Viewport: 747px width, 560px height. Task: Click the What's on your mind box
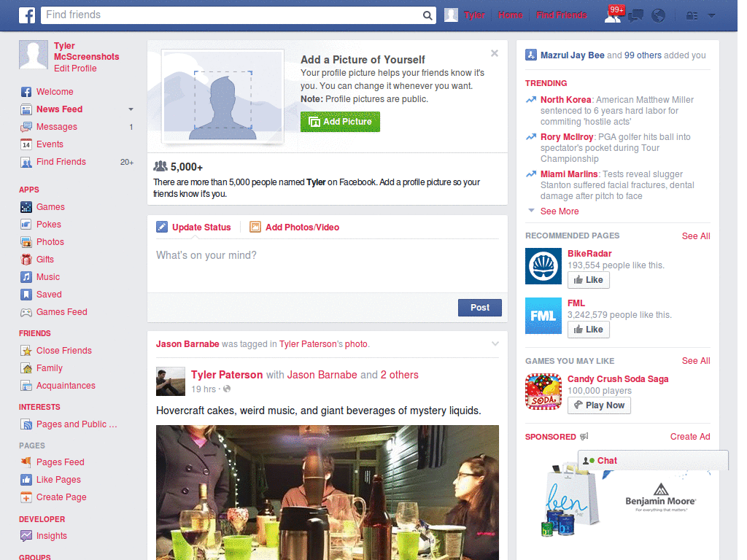click(x=328, y=265)
